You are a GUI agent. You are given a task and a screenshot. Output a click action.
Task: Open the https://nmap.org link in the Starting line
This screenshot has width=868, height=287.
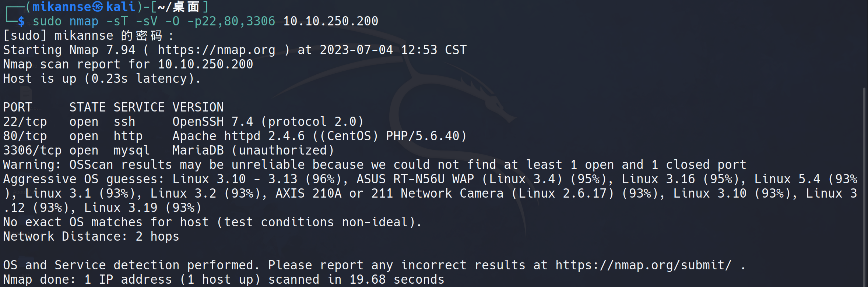[x=217, y=50]
